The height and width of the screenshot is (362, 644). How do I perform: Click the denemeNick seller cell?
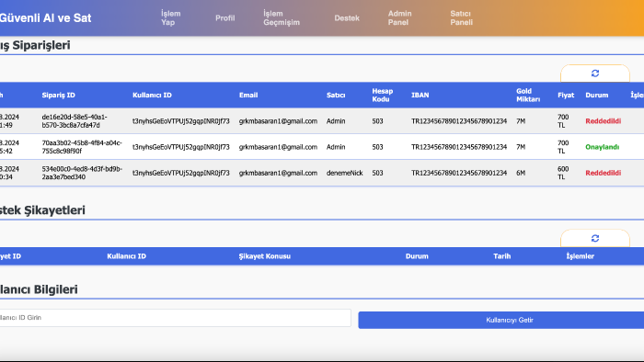[x=345, y=173]
